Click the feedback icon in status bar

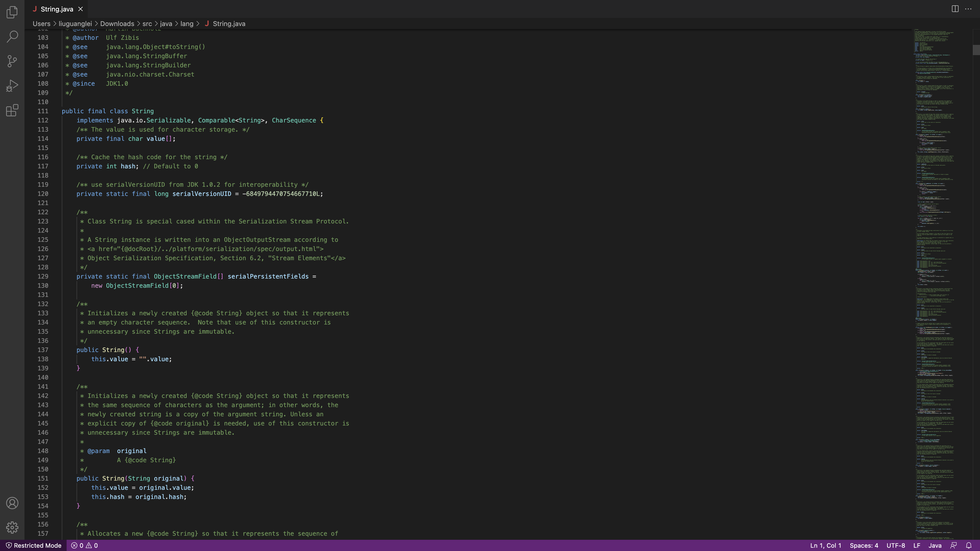point(954,545)
